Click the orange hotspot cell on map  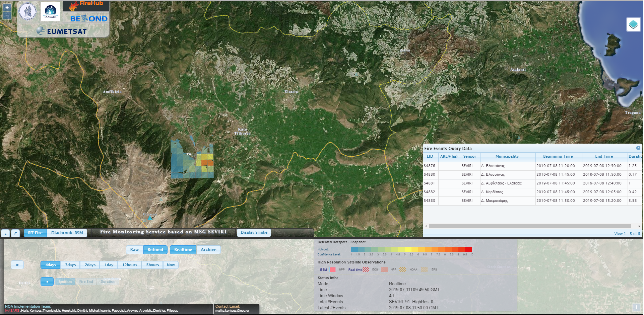pos(207,163)
